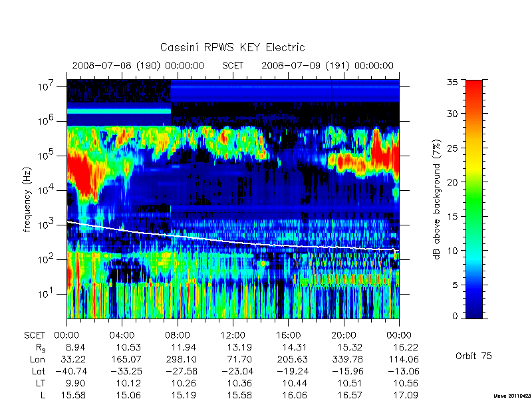Click the 20:00 time tick label

[x=344, y=336]
